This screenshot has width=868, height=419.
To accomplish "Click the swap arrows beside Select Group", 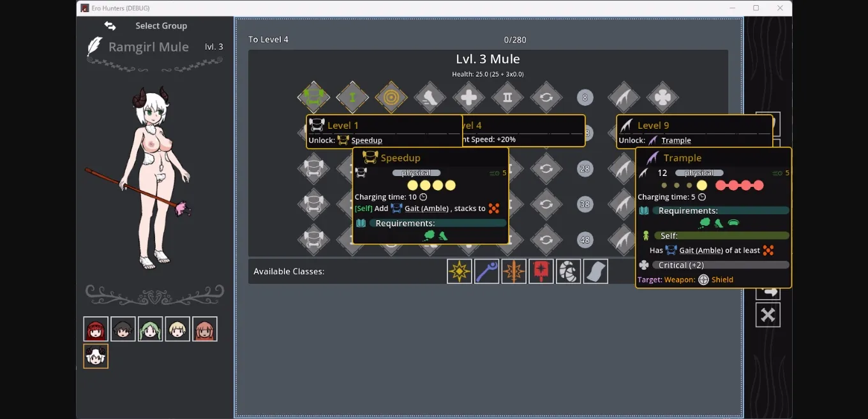I will pos(110,26).
